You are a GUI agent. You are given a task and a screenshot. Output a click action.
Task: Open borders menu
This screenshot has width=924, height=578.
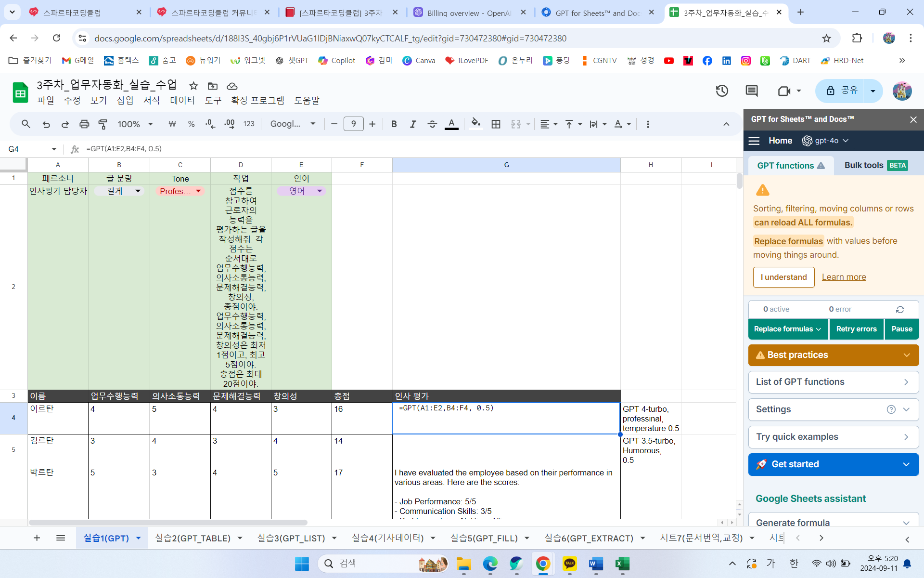pos(496,124)
